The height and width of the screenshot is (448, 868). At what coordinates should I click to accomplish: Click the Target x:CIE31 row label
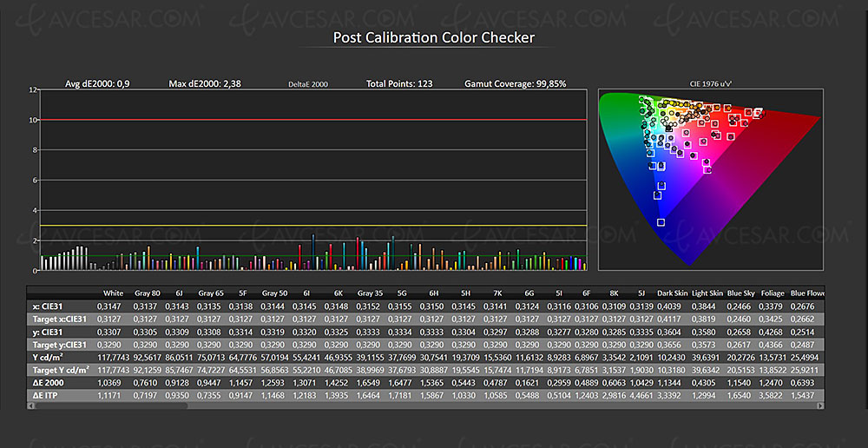(59, 319)
